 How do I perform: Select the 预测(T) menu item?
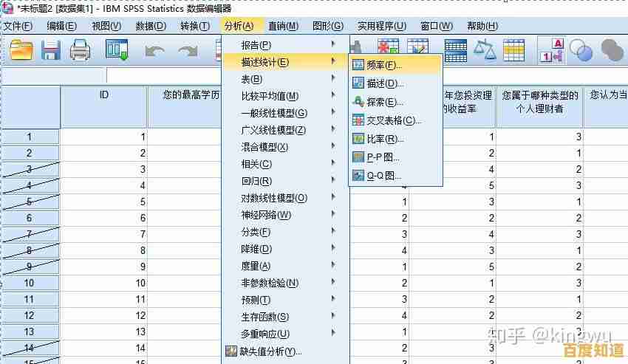pos(285,300)
